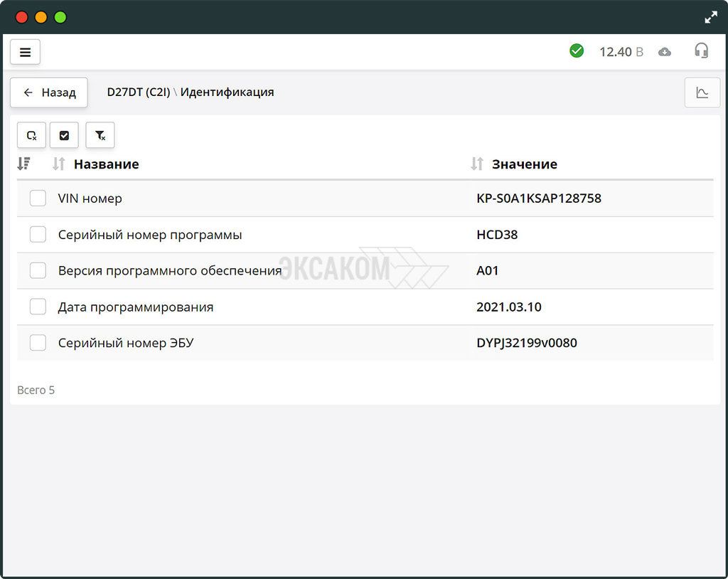
Task: Click the D27DT (C2I) breadcrumb
Action: 139,92
